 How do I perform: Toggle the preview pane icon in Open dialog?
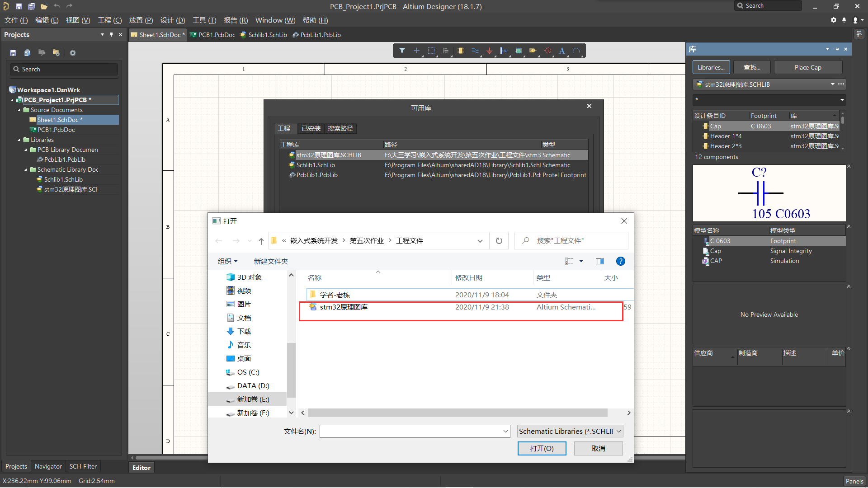coord(600,261)
